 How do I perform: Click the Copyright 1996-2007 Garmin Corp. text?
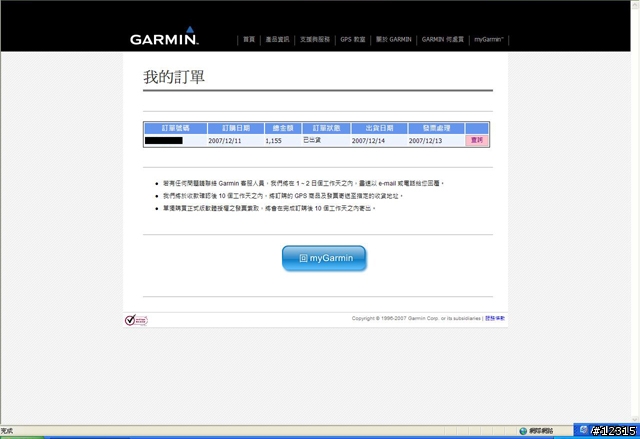(x=416, y=318)
